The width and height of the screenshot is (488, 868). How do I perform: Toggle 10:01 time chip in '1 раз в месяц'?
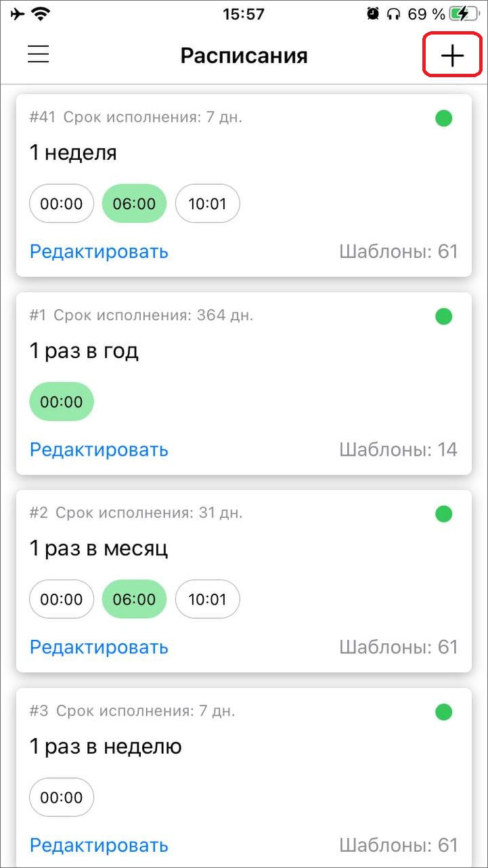(x=207, y=599)
